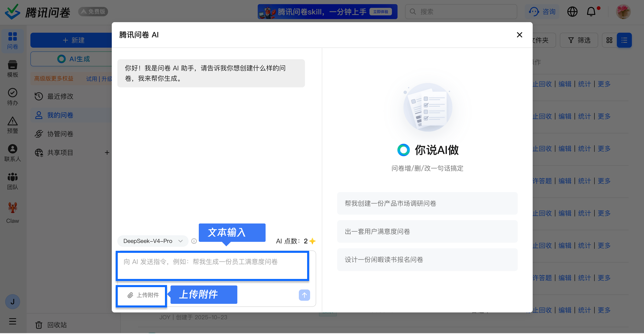Click the 腾讯问卷 AI dialog title
Image resolution: width=644 pixels, height=334 pixels.
coord(139,35)
